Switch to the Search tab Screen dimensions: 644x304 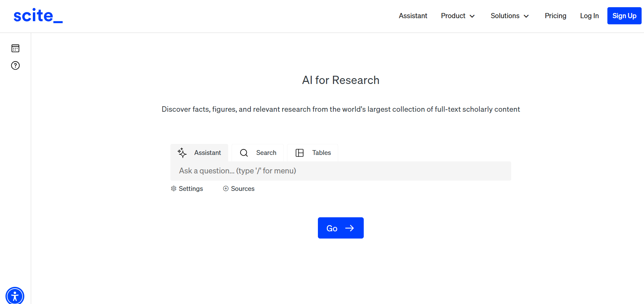(266, 153)
